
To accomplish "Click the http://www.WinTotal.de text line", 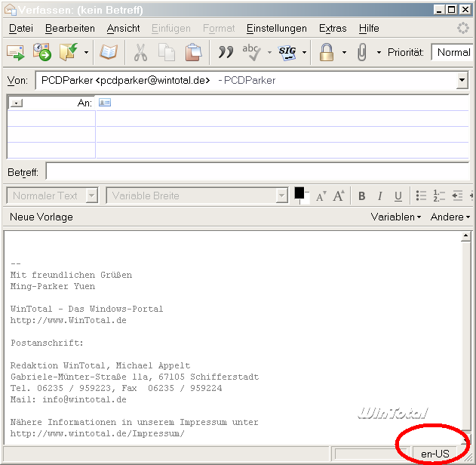I will tap(69, 320).
